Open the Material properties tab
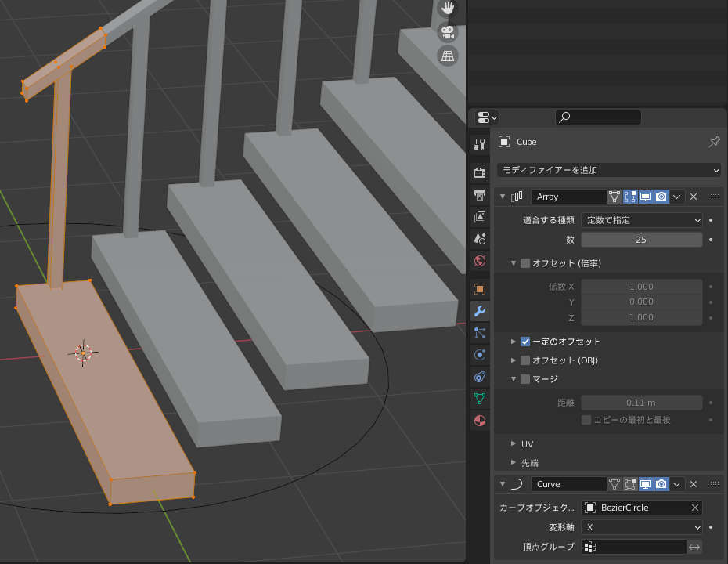This screenshot has width=728, height=564. pyautogui.click(x=480, y=421)
